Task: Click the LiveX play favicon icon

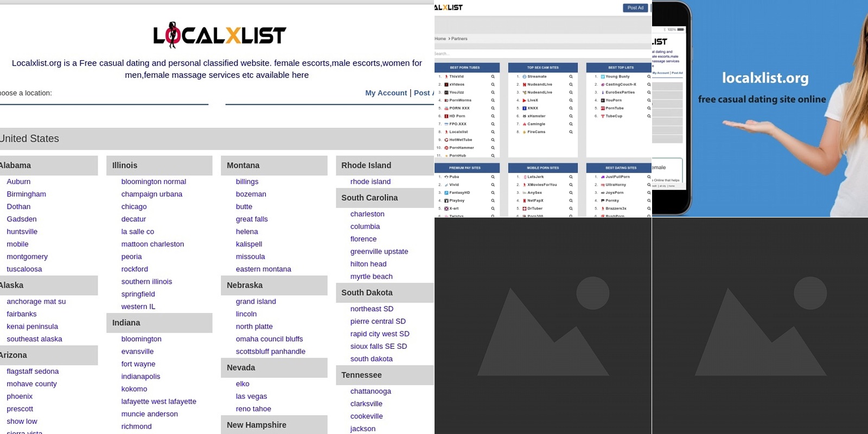Action: pos(525,100)
